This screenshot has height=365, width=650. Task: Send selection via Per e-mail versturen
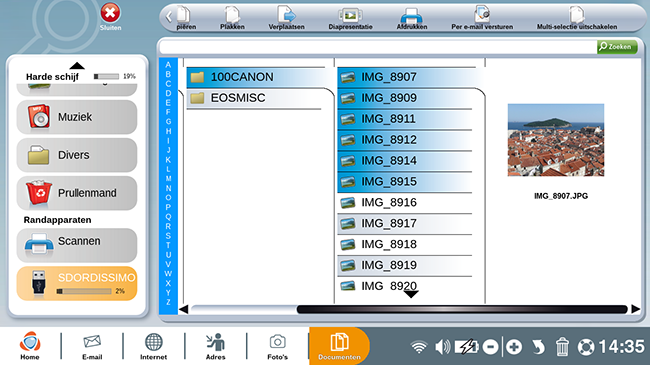[x=482, y=19]
